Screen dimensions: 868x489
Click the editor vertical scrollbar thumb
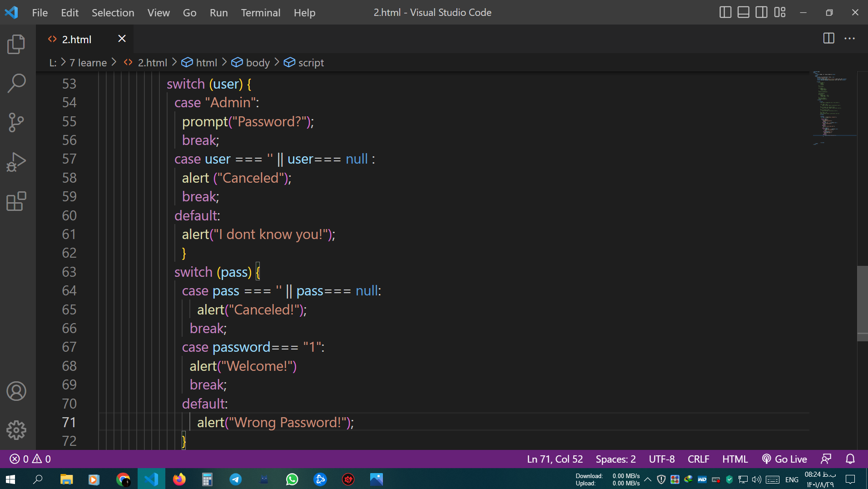click(862, 303)
